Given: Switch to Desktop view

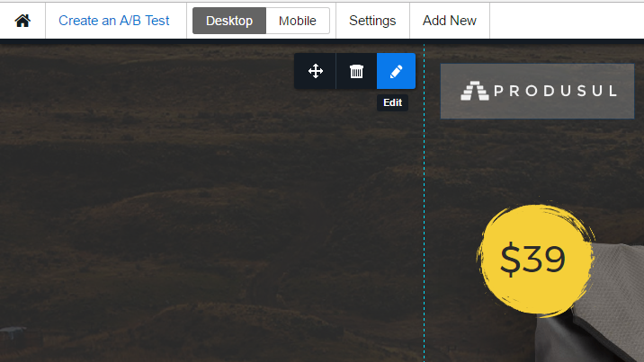Looking at the screenshot, I should pos(229,21).
